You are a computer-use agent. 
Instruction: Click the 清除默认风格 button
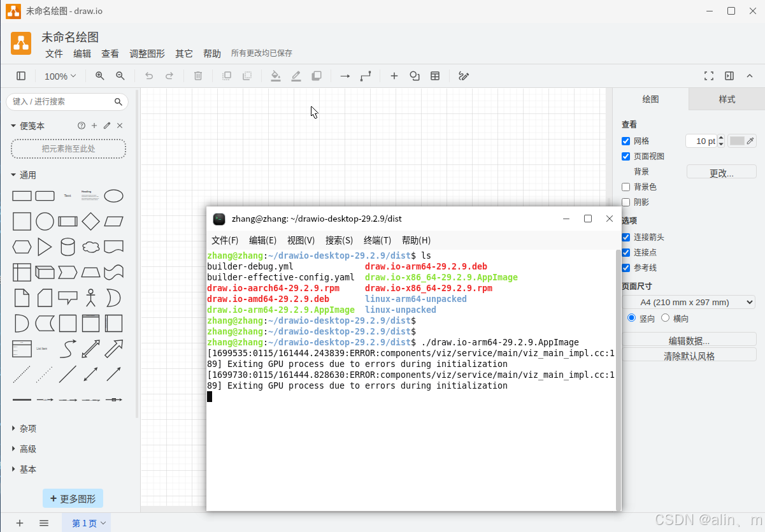[689, 356]
